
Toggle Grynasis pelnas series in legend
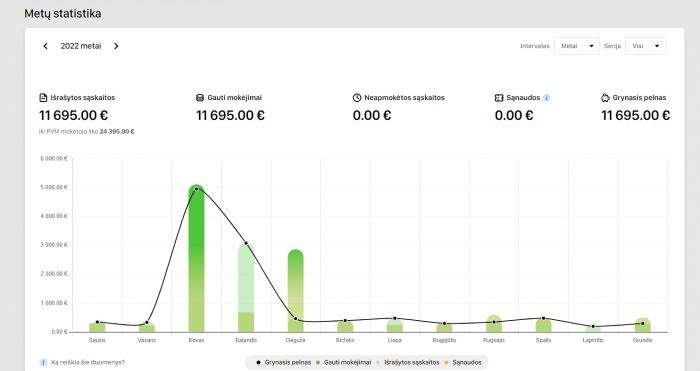coord(283,363)
